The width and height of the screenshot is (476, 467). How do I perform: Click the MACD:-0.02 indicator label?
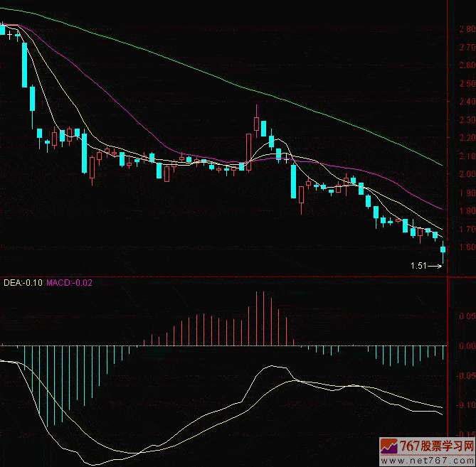tap(69, 283)
